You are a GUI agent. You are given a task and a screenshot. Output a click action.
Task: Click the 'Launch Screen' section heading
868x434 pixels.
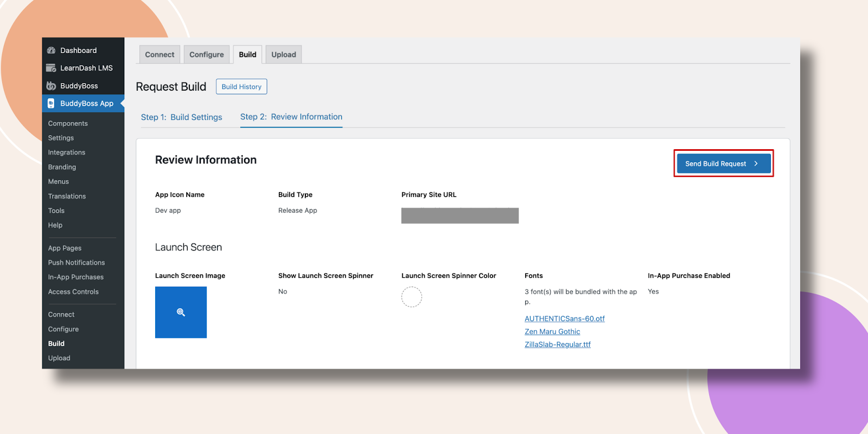tap(189, 247)
